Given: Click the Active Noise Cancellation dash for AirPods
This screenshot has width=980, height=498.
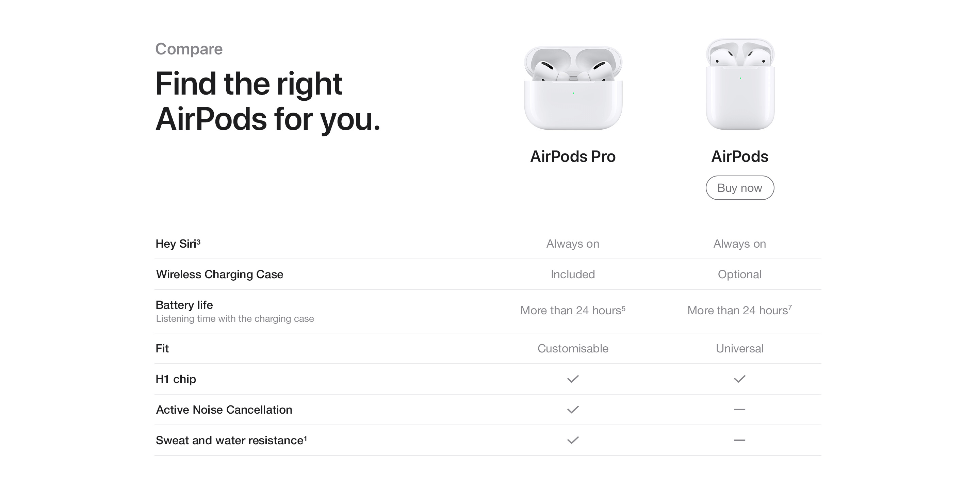Looking at the screenshot, I should coord(739,410).
